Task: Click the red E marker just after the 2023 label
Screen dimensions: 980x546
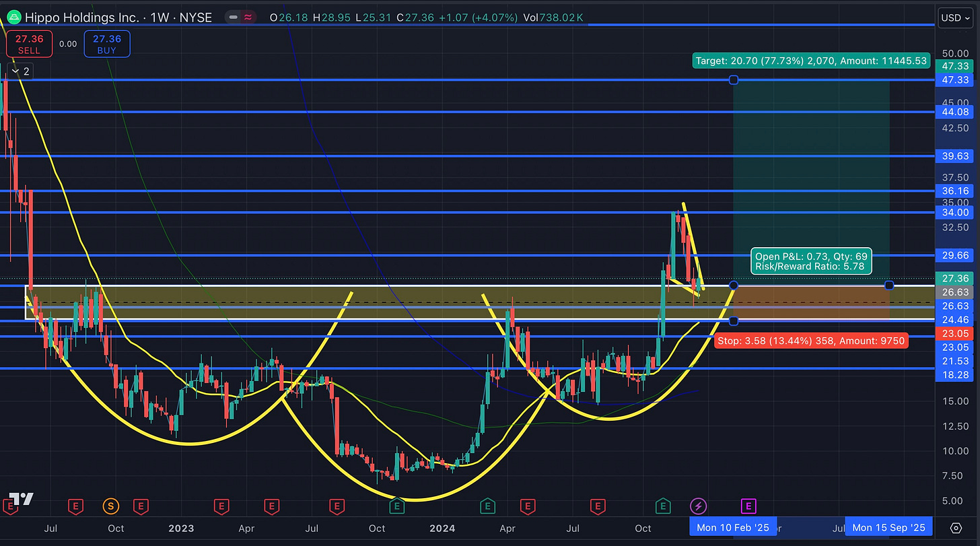Action: tap(220, 505)
